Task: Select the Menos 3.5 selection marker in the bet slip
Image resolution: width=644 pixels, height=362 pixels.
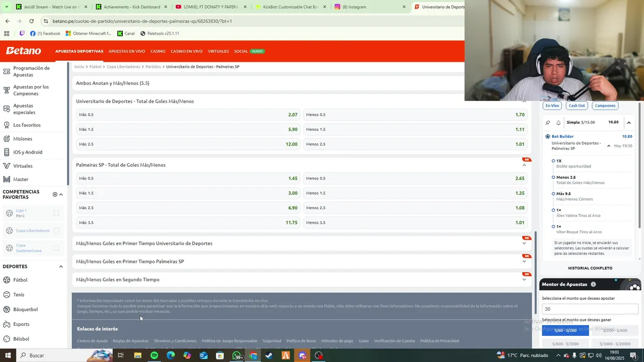Action: [x=553, y=177]
